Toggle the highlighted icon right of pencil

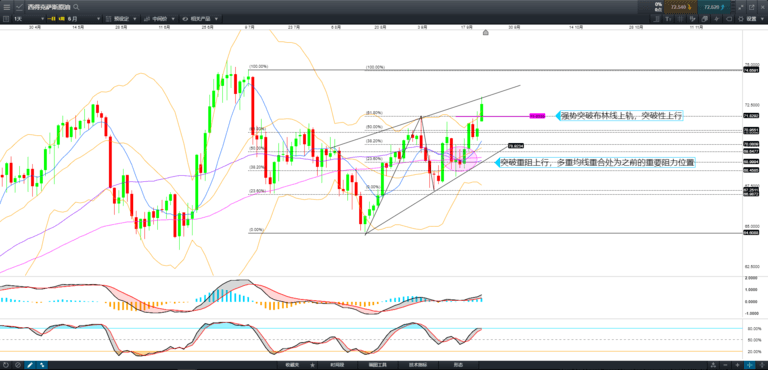(42, 365)
